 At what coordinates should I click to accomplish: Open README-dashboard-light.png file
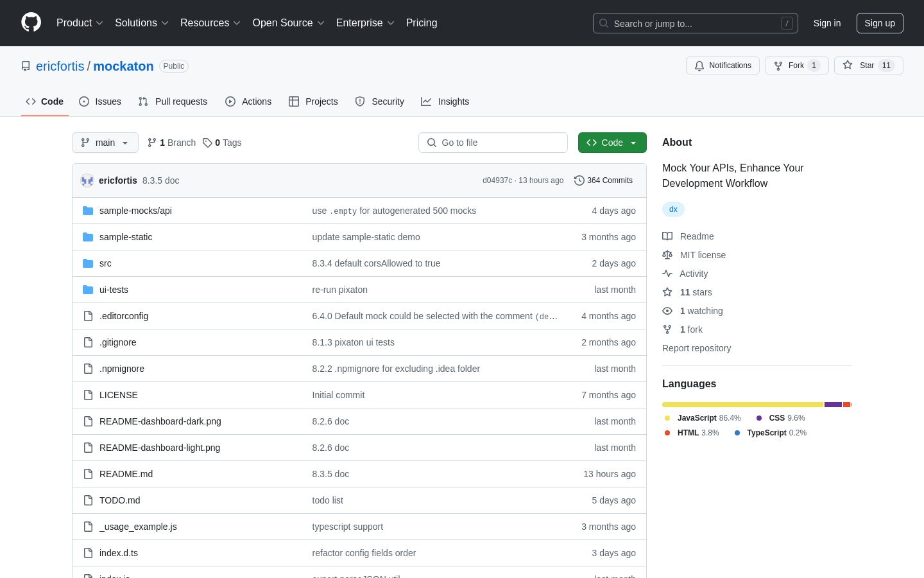[160, 448]
